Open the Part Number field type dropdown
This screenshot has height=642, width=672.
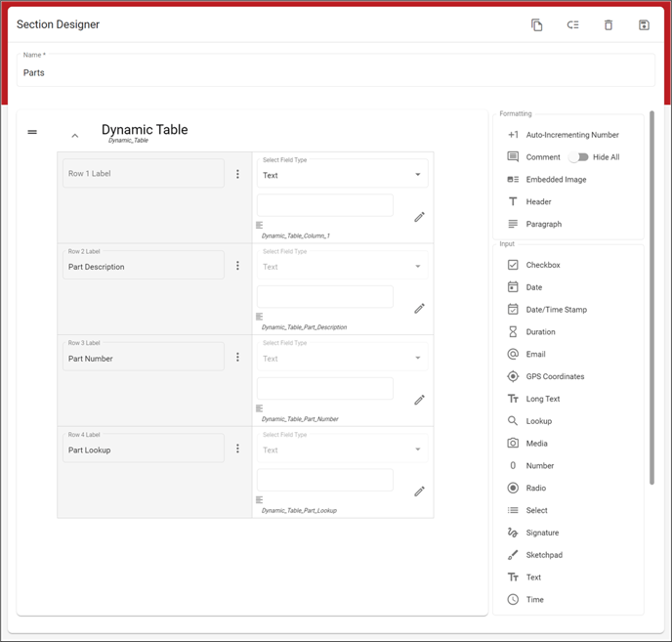tap(343, 357)
